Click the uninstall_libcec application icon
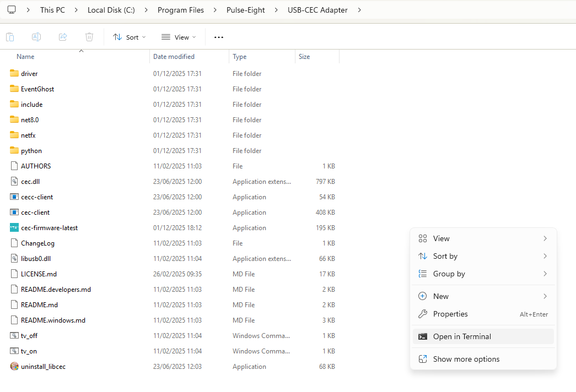 point(14,366)
